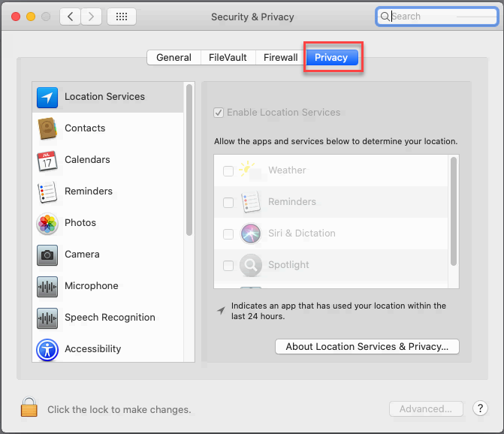Switch to the Firewall tab
The width and height of the screenshot is (504, 434).
coord(280,58)
